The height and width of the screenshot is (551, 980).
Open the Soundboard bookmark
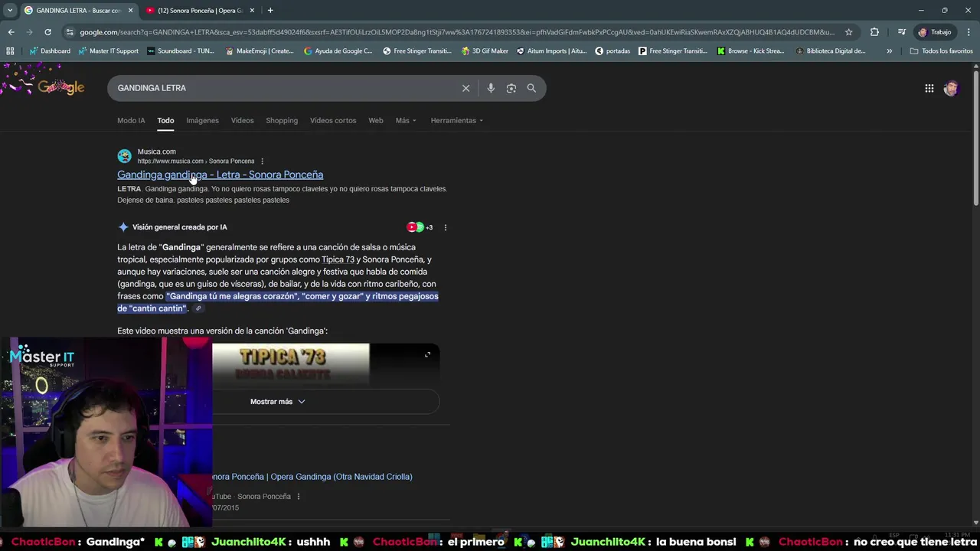pyautogui.click(x=181, y=51)
